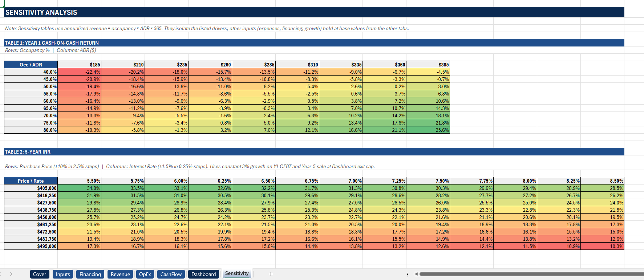Click the 21.1% cell in $450,000 row
644x280 pixels.
(x=471, y=217)
